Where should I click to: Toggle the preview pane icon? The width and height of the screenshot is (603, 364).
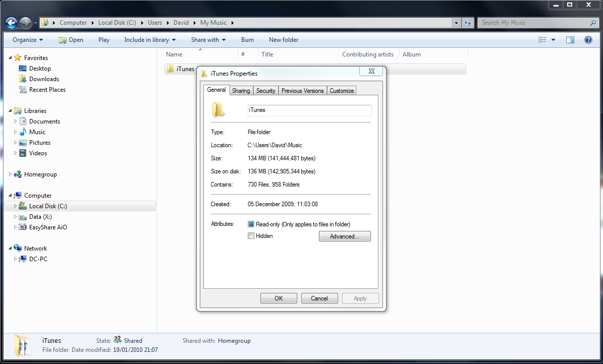tap(570, 40)
